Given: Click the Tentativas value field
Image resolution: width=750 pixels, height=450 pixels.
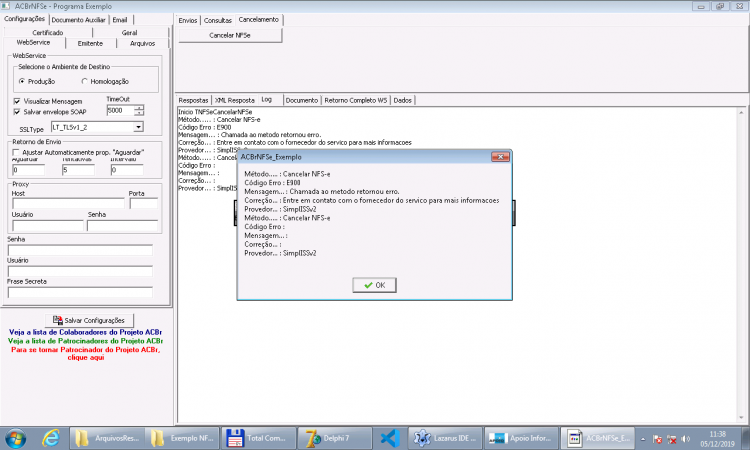Looking at the screenshot, I should [x=78, y=170].
